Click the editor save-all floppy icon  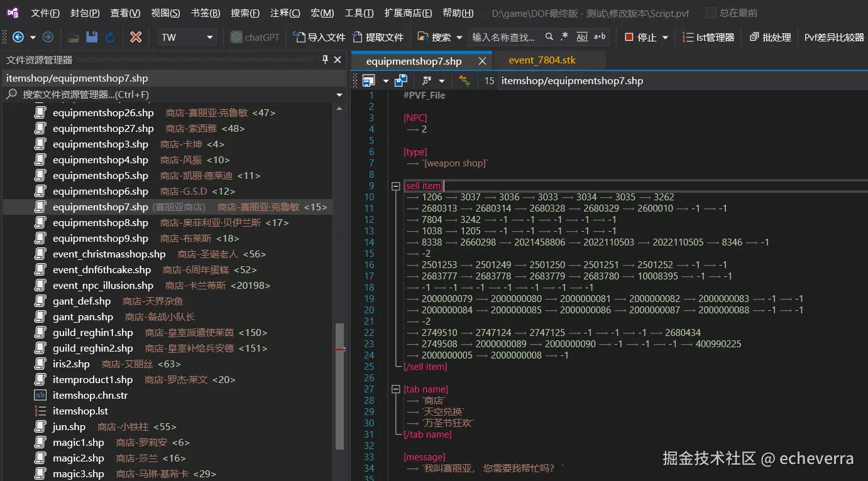tap(400, 80)
